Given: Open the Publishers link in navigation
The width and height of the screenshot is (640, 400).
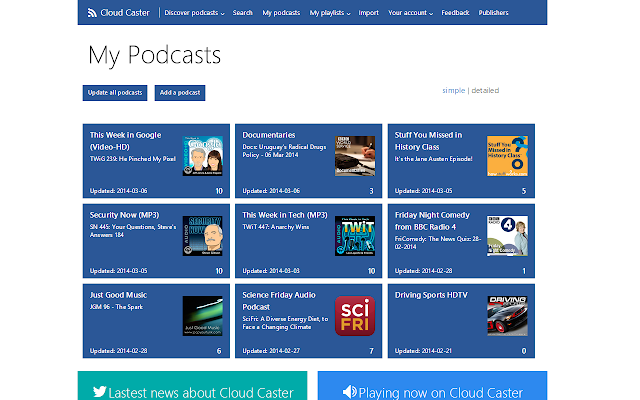Looking at the screenshot, I should 494,13.
